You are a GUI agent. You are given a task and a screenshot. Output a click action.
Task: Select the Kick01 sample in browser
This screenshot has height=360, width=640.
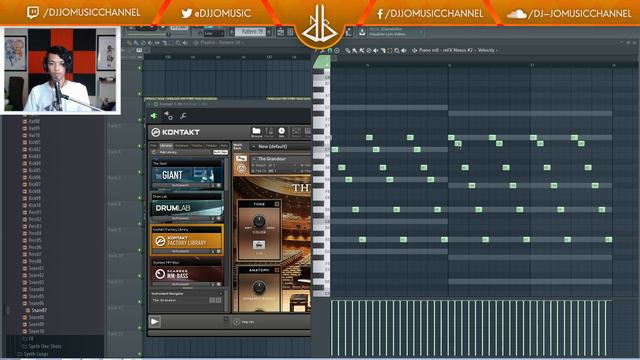pyautogui.click(x=35, y=142)
